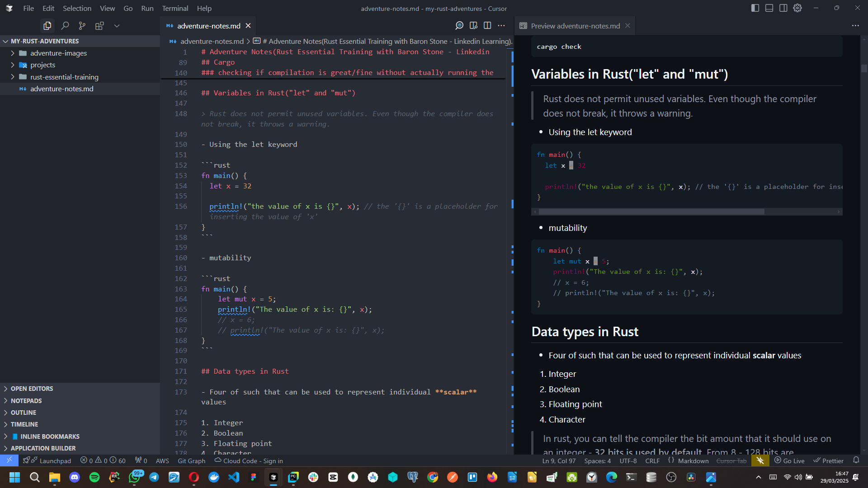Expand the projects folder
868x488 pixels.
click(x=42, y=65)
